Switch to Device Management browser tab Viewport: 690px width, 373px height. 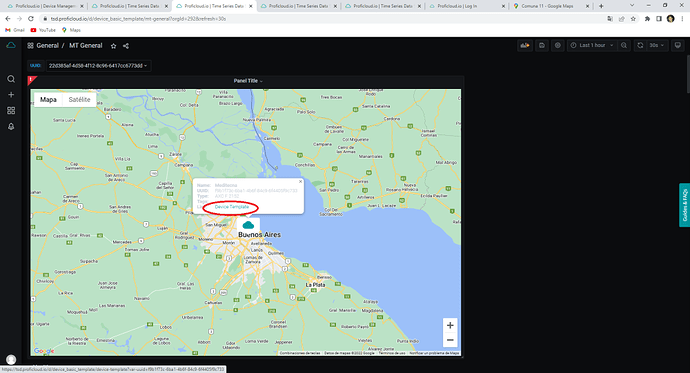pyautogui.click(x=45, y=6)
